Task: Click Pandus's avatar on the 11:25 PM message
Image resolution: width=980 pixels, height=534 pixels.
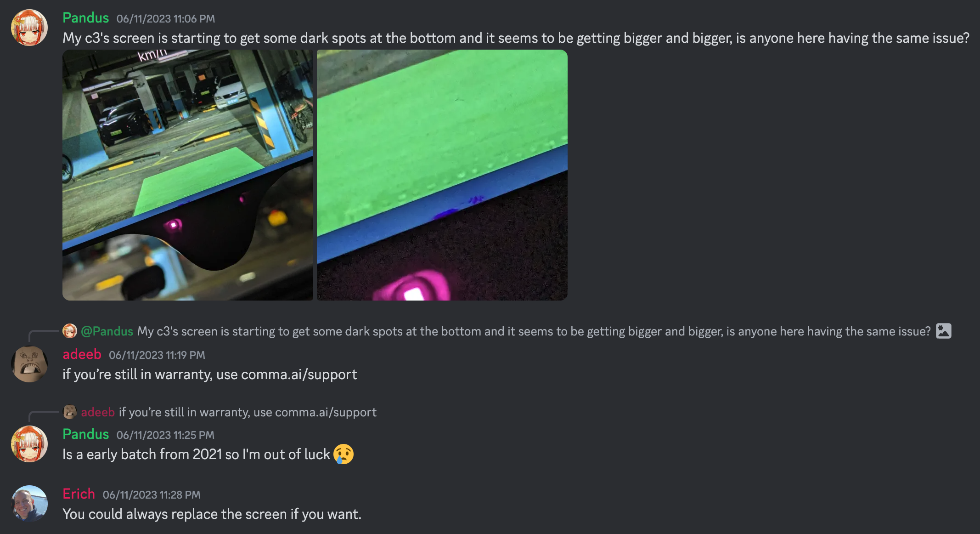Action: (29, 444)
